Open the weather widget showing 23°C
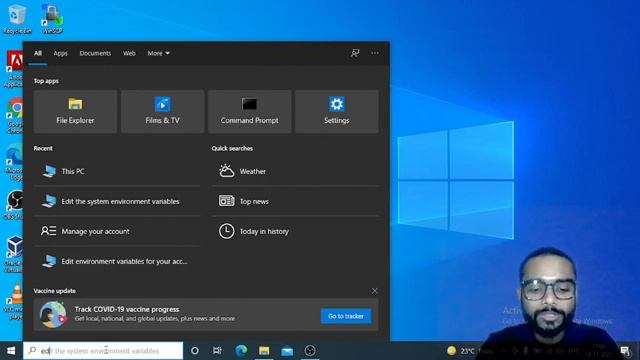640x360 pixels. pos(461,351)
